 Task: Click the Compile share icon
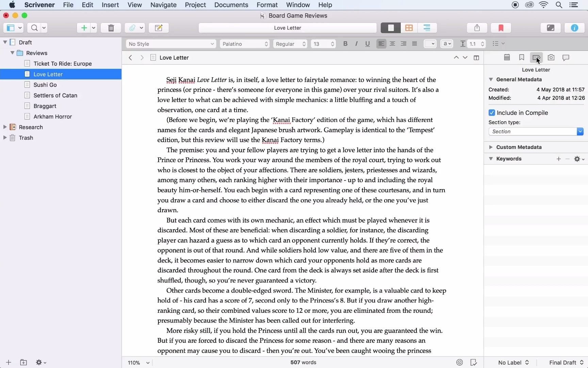pos(477,28)
